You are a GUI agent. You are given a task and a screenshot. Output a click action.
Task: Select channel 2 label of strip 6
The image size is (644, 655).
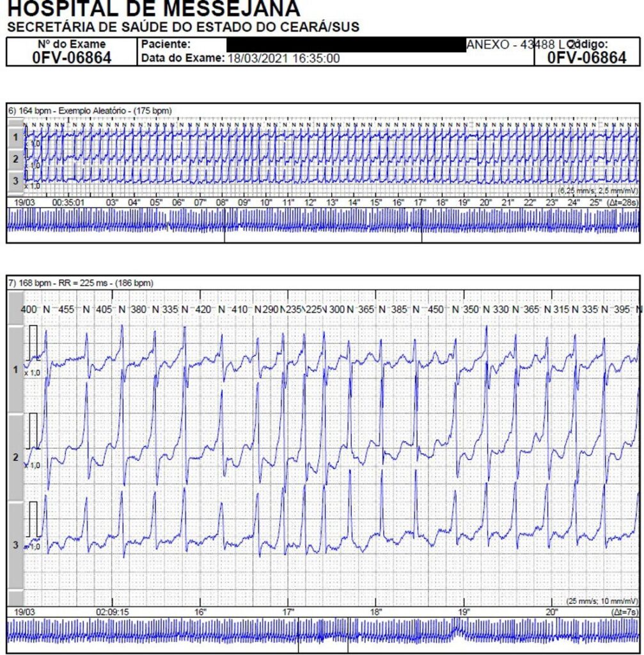pyautogui.click(x=15, y=159)
